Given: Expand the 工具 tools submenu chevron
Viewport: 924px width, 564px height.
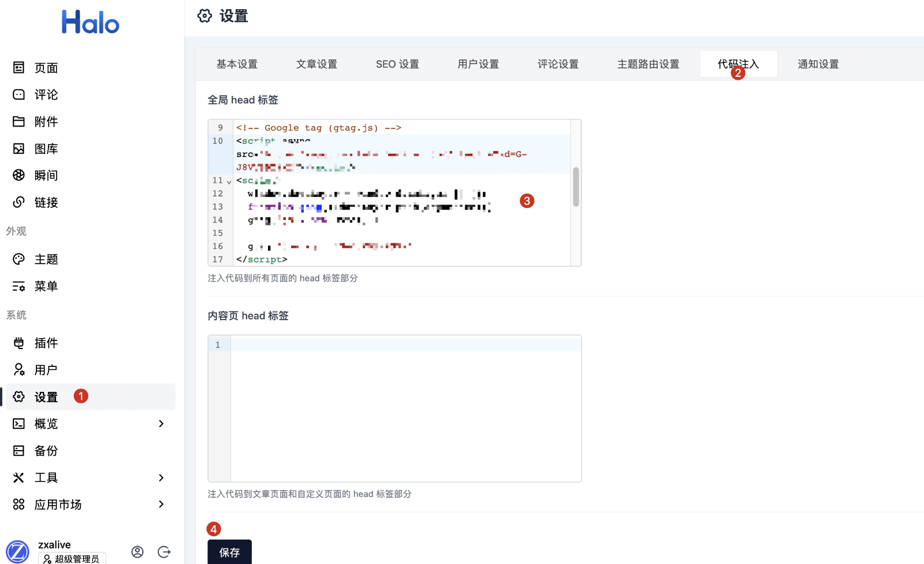Looking at the screenshot, I should 161,477.
